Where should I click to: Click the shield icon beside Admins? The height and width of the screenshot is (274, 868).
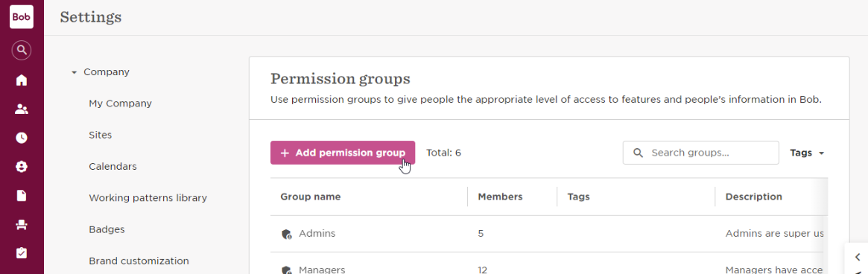click(286, 234)
